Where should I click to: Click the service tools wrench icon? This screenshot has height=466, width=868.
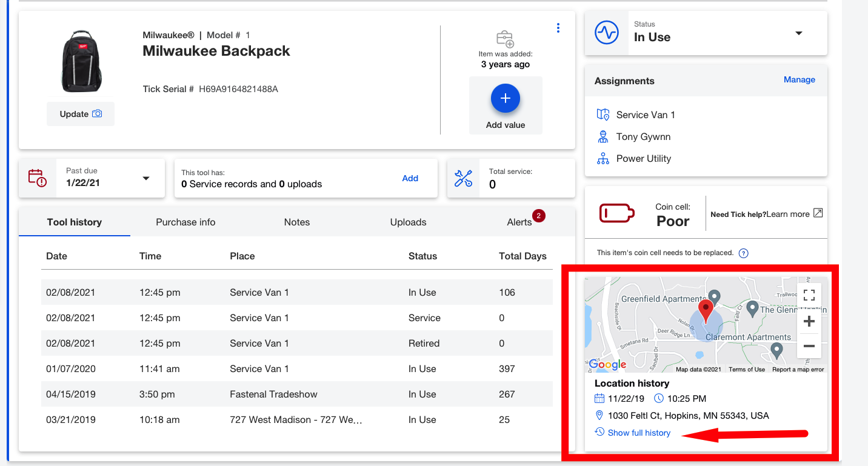pyautogui.click(x=463, y=178)
